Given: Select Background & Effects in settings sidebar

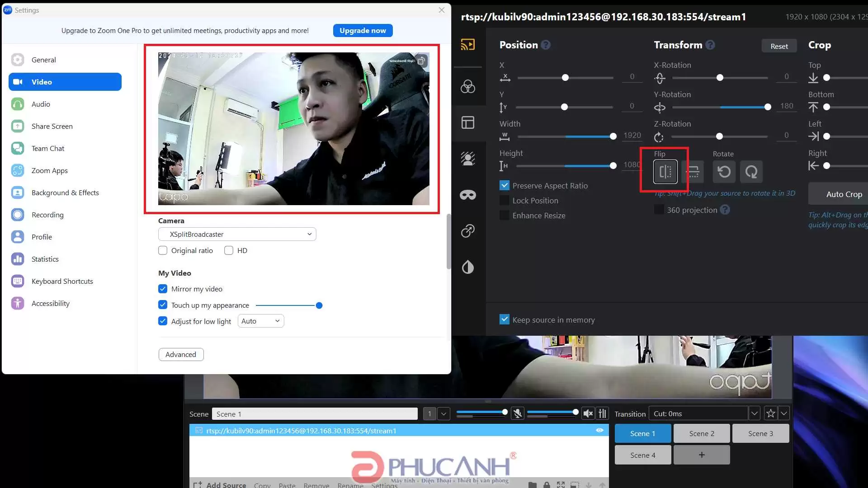Looking at the screenshot, I should [66, 192].
